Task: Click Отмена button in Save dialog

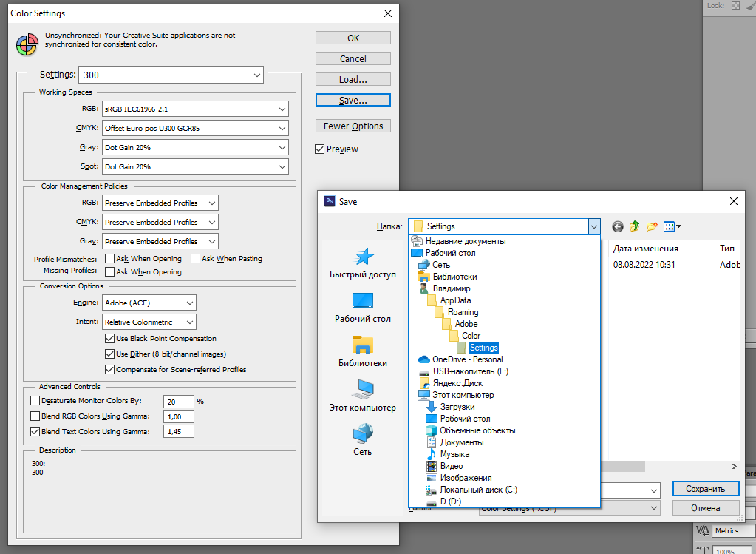Action: coord(706,507)
